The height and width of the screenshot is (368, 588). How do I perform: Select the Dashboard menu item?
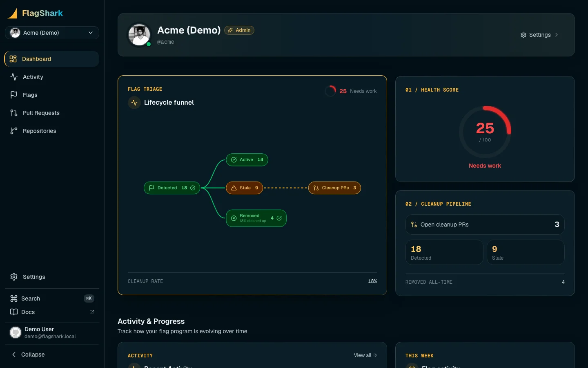pyautogui.click(x=52, y=59)
